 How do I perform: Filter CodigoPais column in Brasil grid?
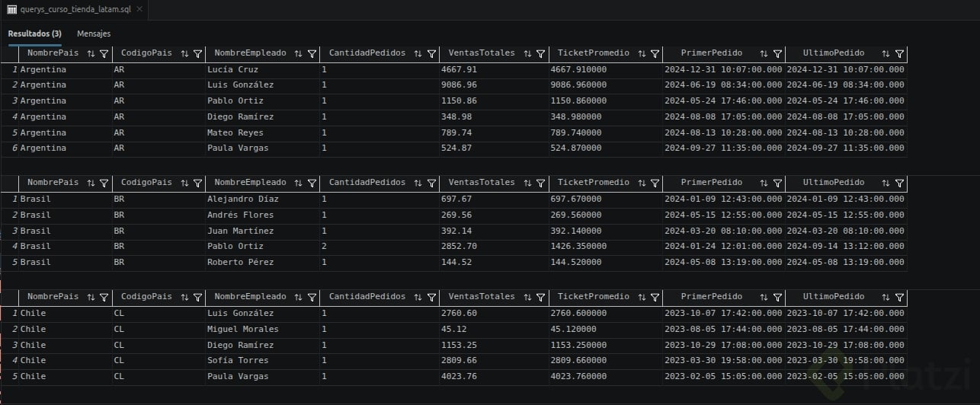pos(198,183)
